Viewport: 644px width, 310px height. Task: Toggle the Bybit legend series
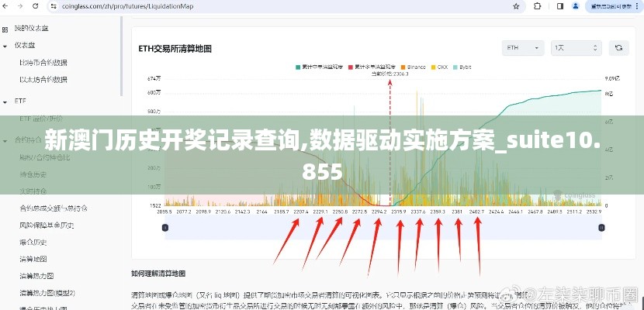[x=462, y=67]
